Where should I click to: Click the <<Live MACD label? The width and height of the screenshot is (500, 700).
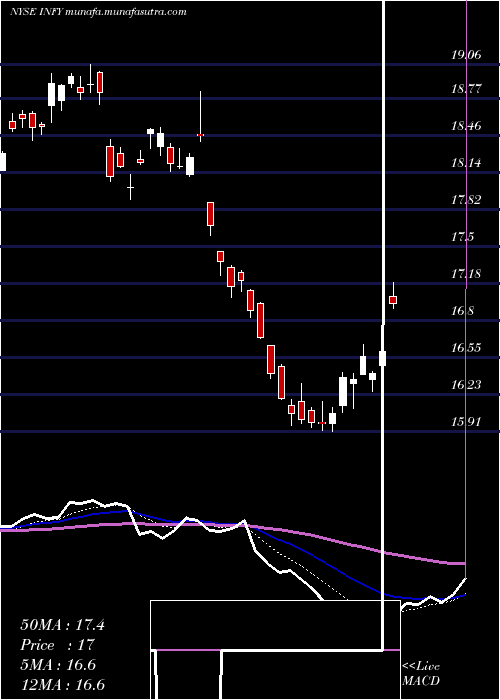tap(421, 674)
